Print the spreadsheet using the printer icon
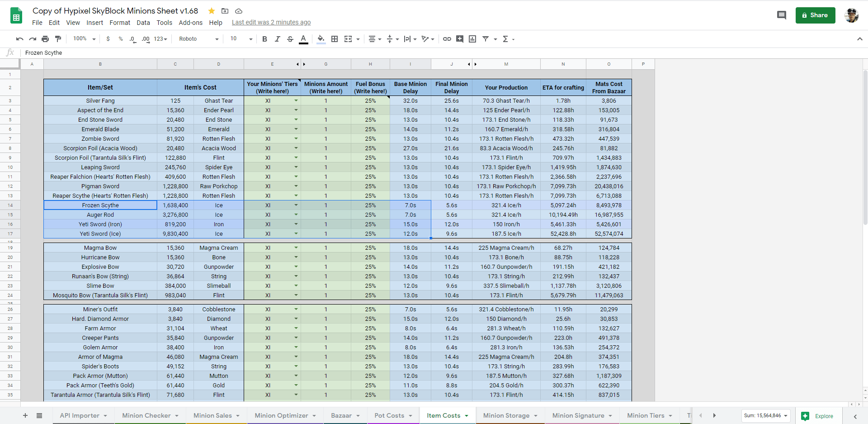This screenshot has width=868, height=424. [45, 39]
